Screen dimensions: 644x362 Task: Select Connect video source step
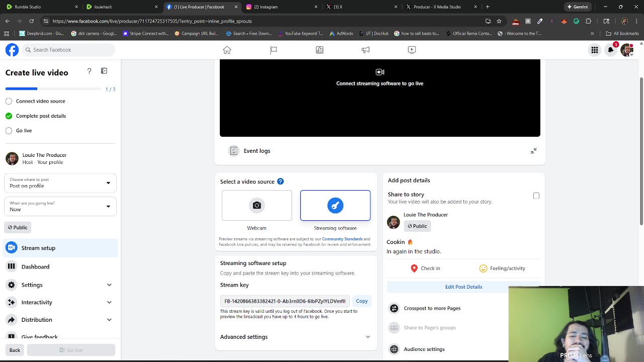click(x=35, y=101)
